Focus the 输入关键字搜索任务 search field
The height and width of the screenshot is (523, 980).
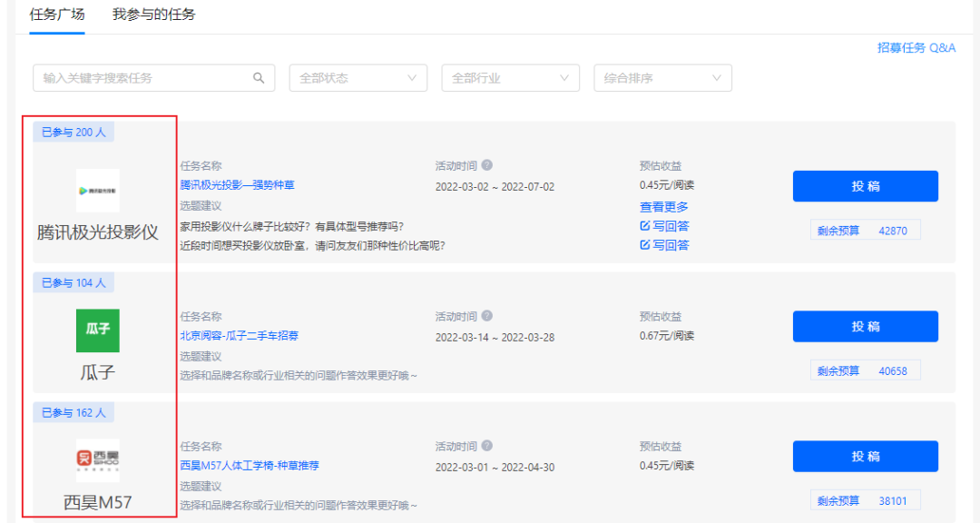point(153,78)
